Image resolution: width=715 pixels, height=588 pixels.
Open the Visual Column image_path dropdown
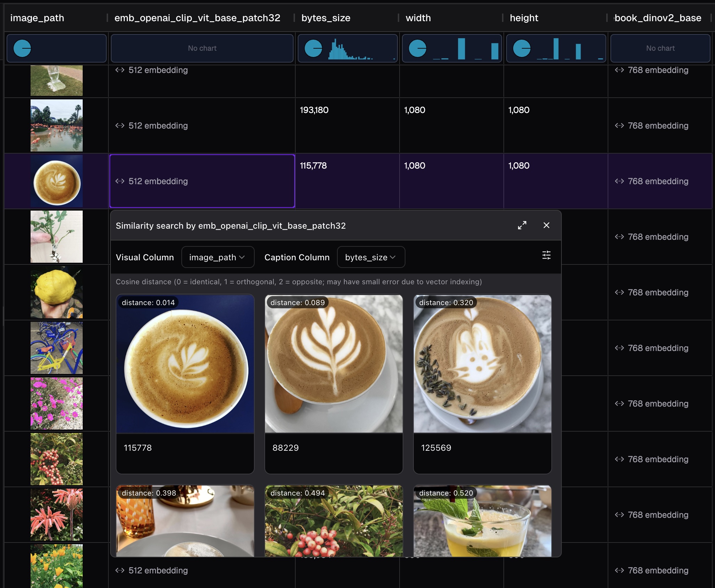217,257
